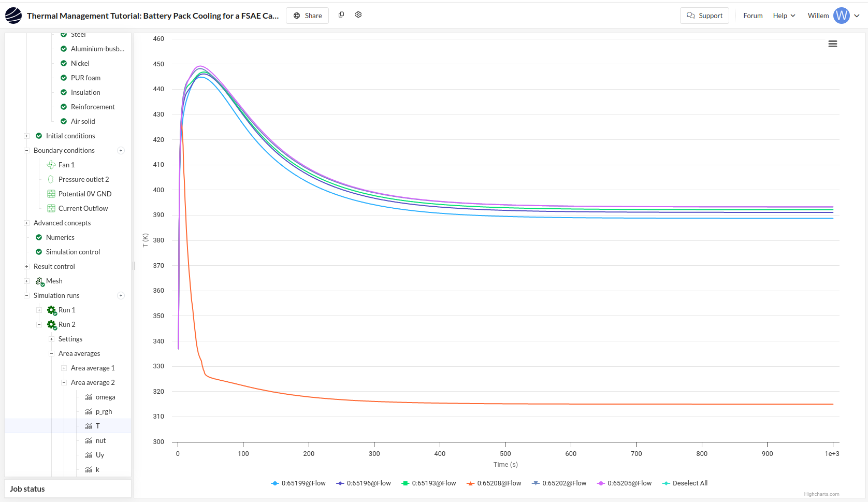Select the omega result plot icon
868x502 pixels.
click(89, 397)
